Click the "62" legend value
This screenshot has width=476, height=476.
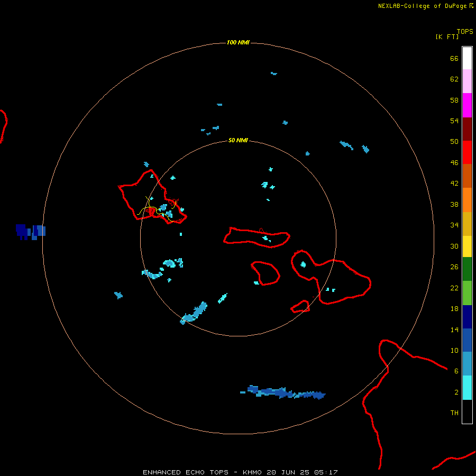(454, 79)
